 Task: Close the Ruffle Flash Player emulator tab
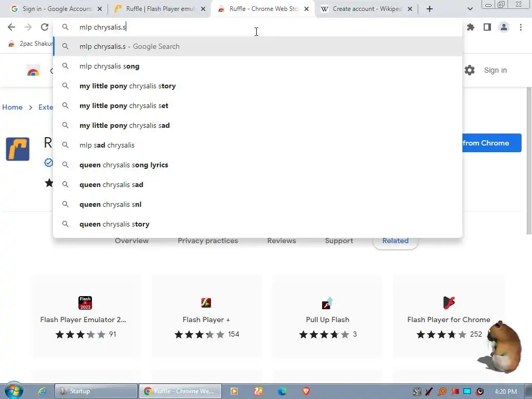pos(203,9)
